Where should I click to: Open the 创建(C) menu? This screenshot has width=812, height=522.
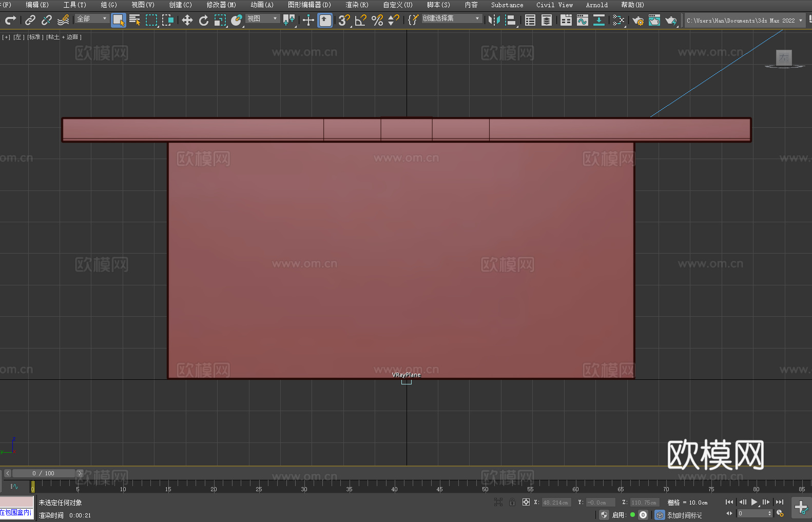click(181, 5)
